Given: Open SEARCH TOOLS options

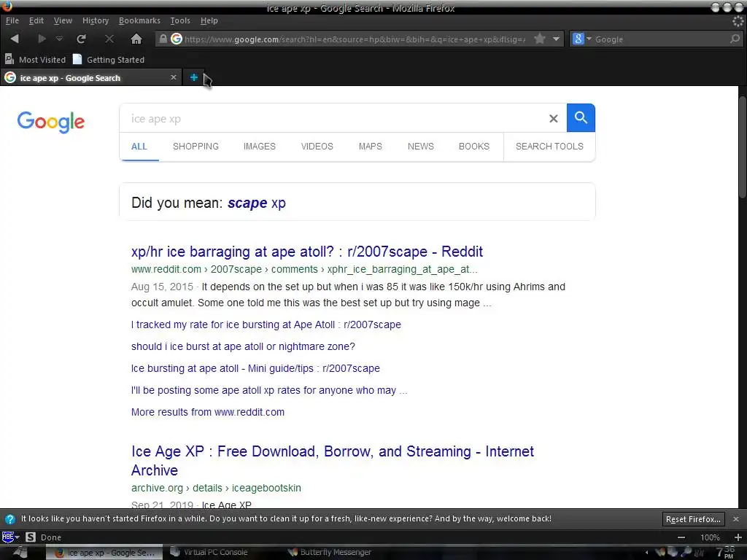Looking at the screenshot, I should [x=549, y=147].
